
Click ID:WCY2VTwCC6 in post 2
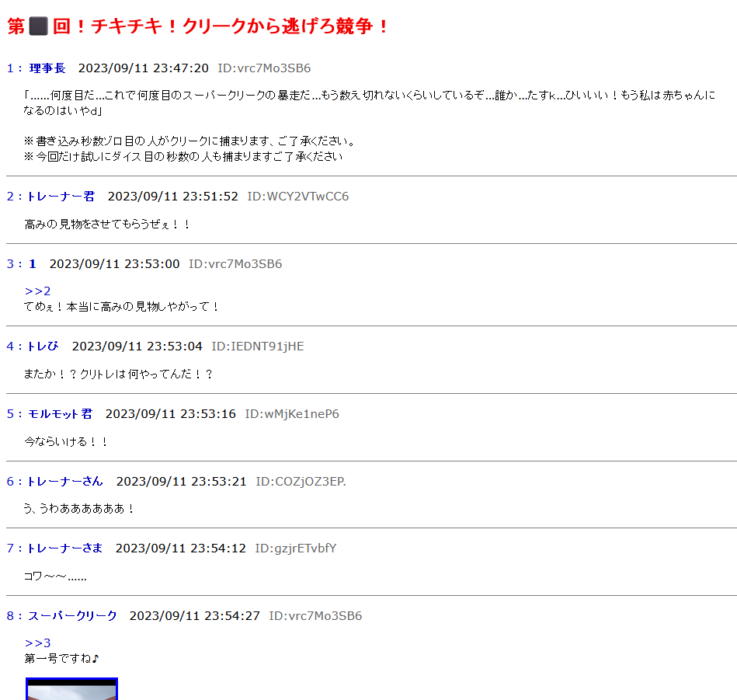(x=297, y=196)
